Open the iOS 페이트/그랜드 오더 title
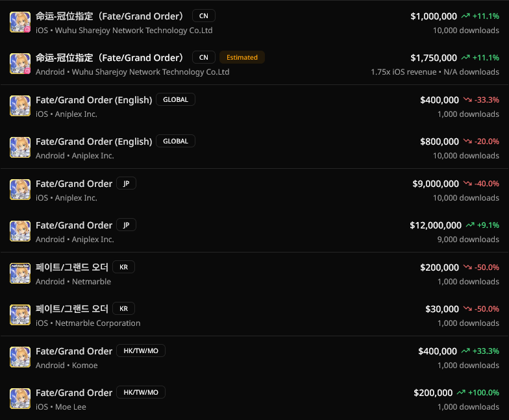 (71, 309)
